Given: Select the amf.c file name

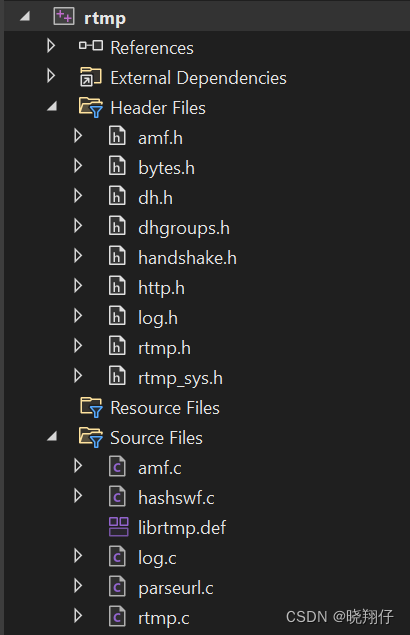Looking at the screenshot, I should point(160,468).
